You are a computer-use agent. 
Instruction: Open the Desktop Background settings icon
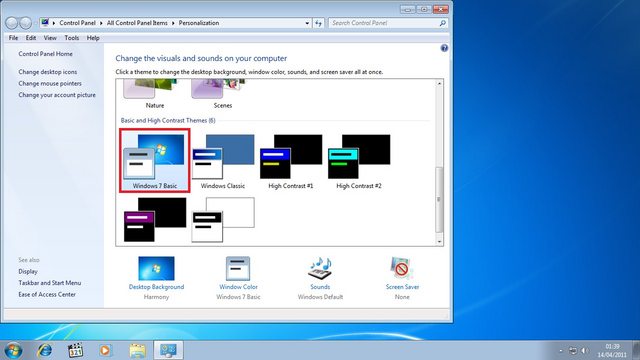click(156, 269)
